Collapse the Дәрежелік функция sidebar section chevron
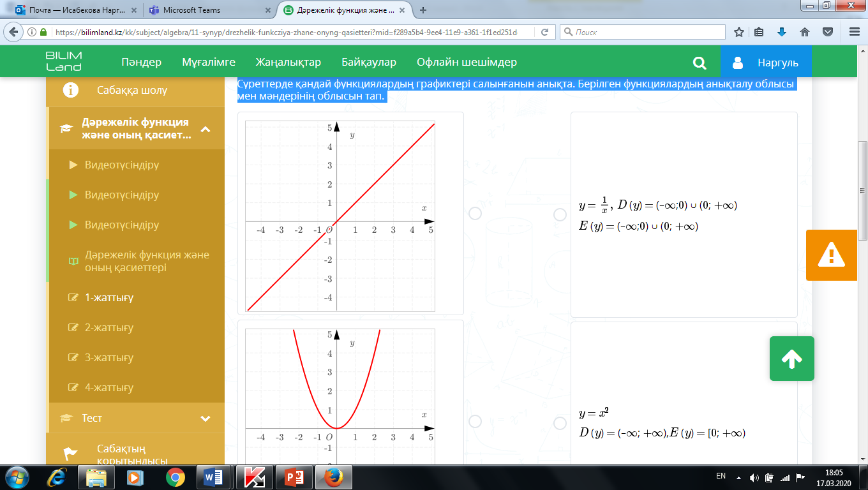The image size is (868, 490). [206, 129]
